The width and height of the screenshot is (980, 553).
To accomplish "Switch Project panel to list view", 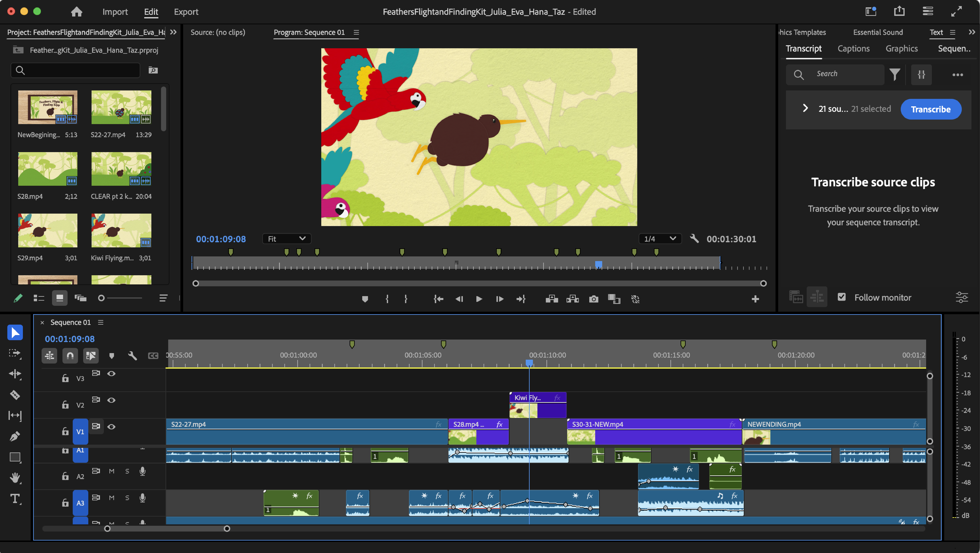I will coord(39,298).
